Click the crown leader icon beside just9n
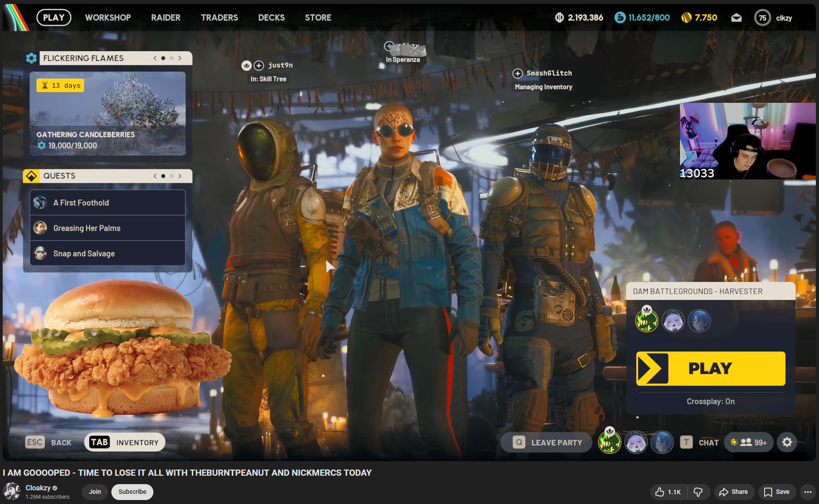This screenshot has width=819, height=504. 247,65
